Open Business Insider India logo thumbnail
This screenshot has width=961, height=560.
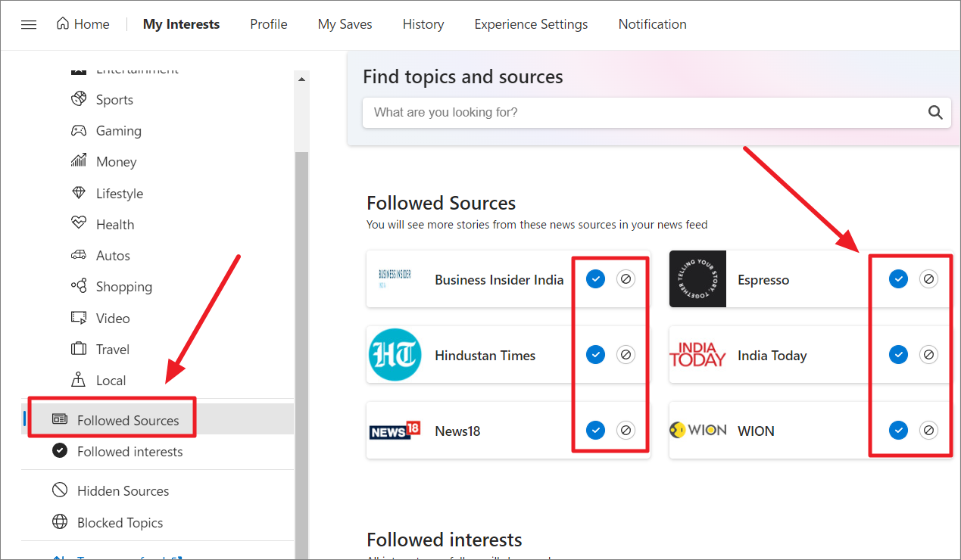click(x=395, y=279)
